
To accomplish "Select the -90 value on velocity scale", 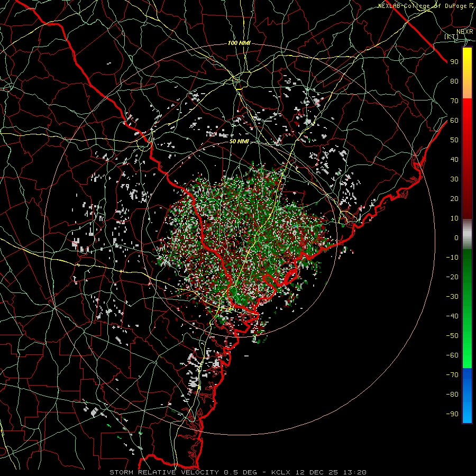I will (452, 414).
